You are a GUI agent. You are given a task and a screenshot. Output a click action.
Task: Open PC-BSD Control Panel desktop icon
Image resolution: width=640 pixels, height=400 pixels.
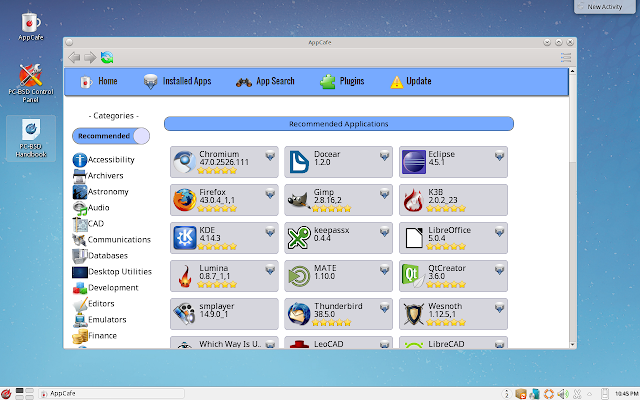pos(31,83)
